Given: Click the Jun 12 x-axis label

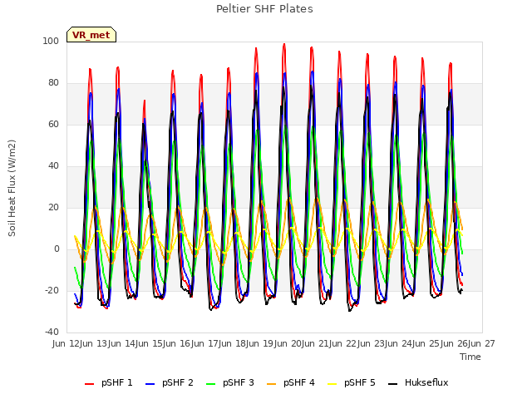Looking at the screenshot, I should click(66, 343).
